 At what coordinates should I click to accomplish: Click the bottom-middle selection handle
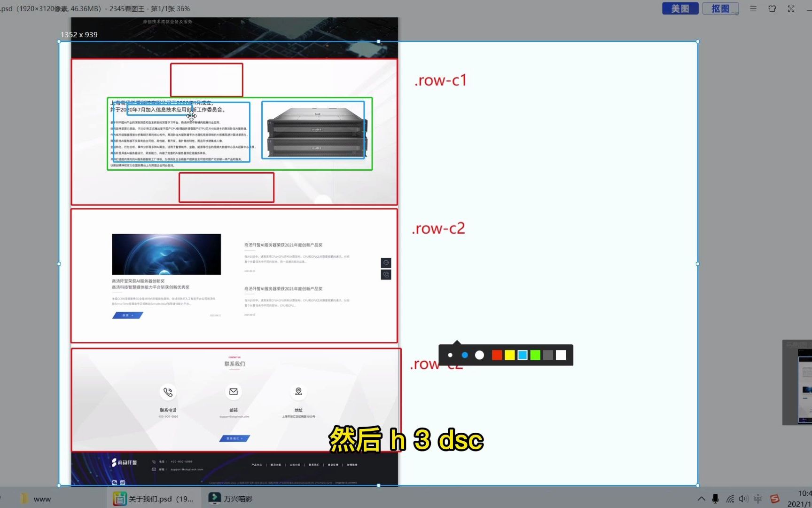[378, 485]
